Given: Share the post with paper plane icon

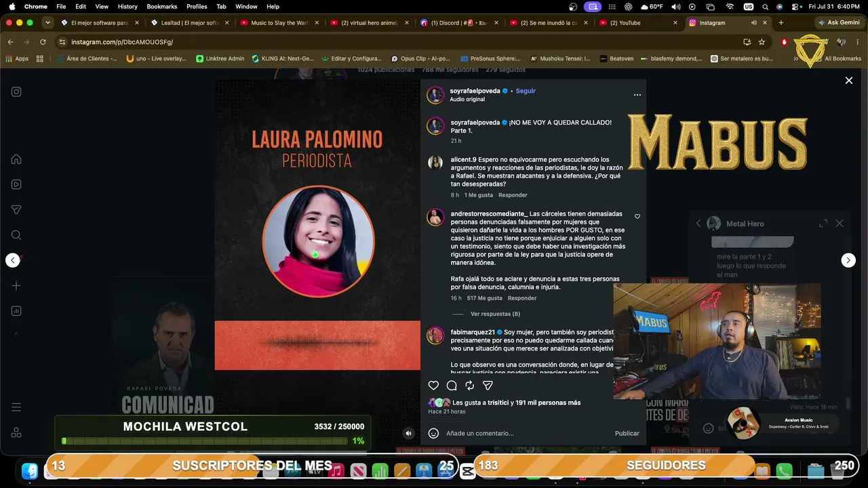Looking at the screenshot, I should 488,386.
